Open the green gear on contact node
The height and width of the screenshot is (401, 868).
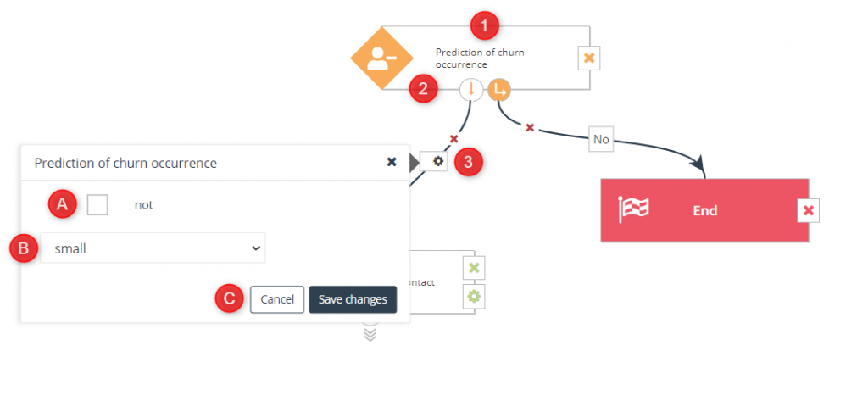coord(474,298)
